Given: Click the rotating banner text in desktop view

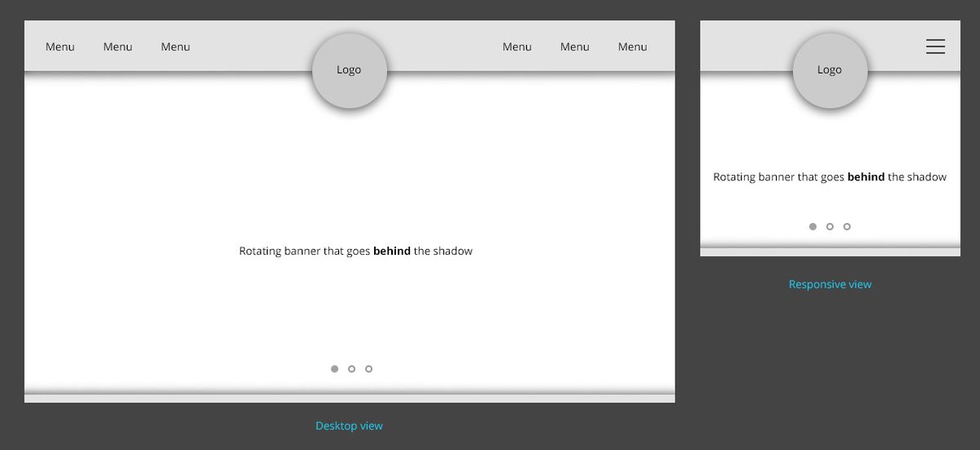Looking at the screenshot, I should tap(356, 252).
